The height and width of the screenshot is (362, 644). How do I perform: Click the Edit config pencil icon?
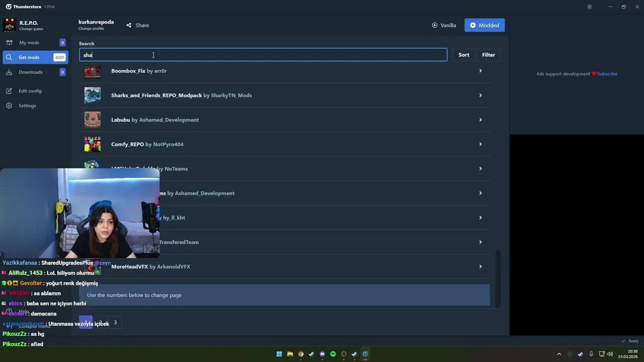point(9,91)
